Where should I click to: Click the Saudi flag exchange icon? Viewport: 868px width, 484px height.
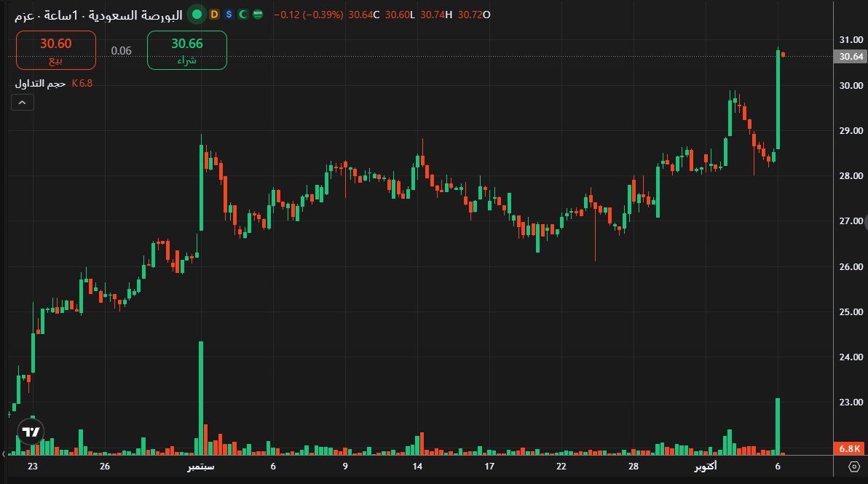coord(258,15)
